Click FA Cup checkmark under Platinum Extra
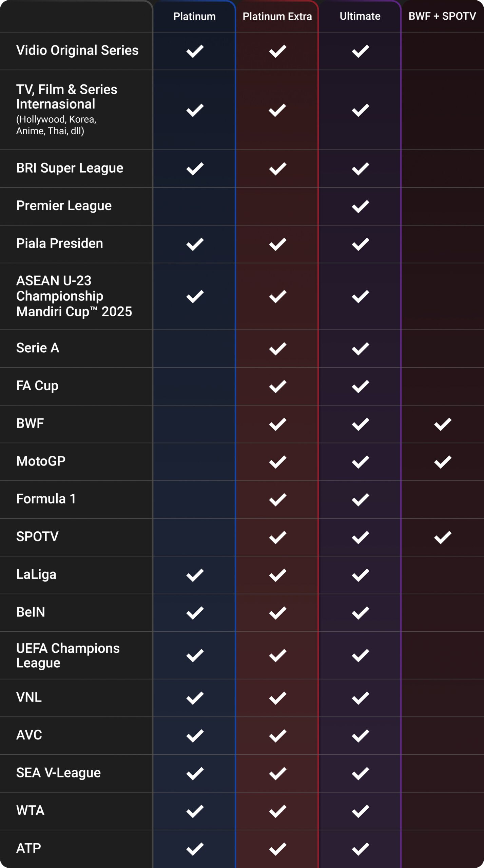 click(277, 386)
